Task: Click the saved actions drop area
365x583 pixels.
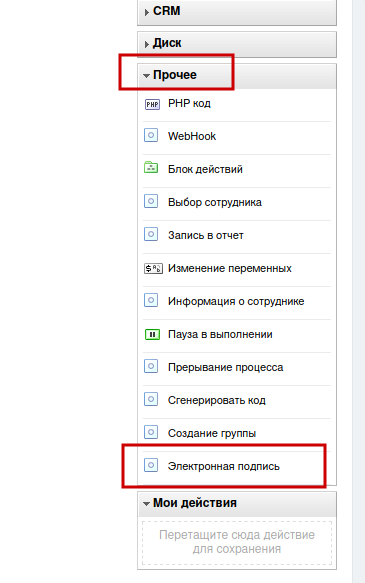Action: (x=237, y=543)
